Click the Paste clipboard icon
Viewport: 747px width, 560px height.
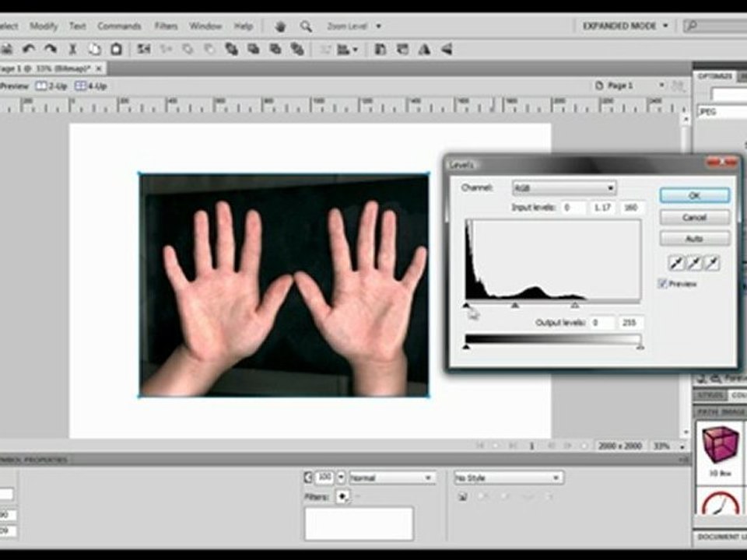[116, 49]
